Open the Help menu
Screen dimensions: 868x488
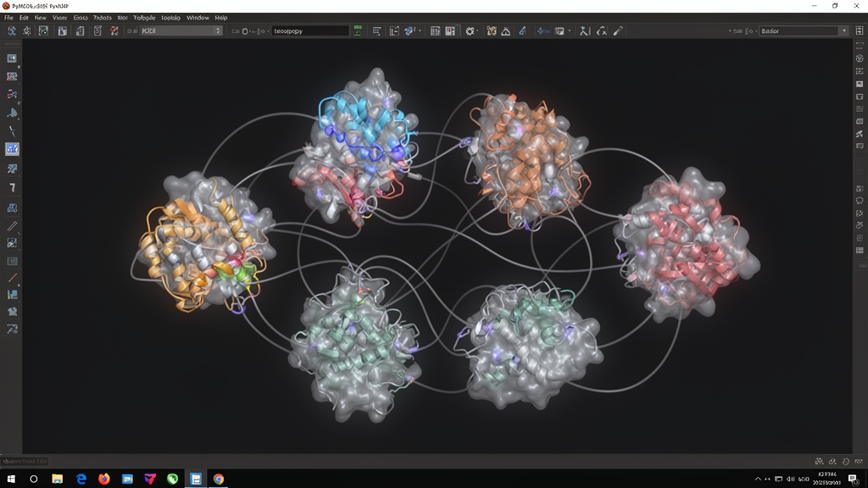pyautogui.click(x=221, y=18)
